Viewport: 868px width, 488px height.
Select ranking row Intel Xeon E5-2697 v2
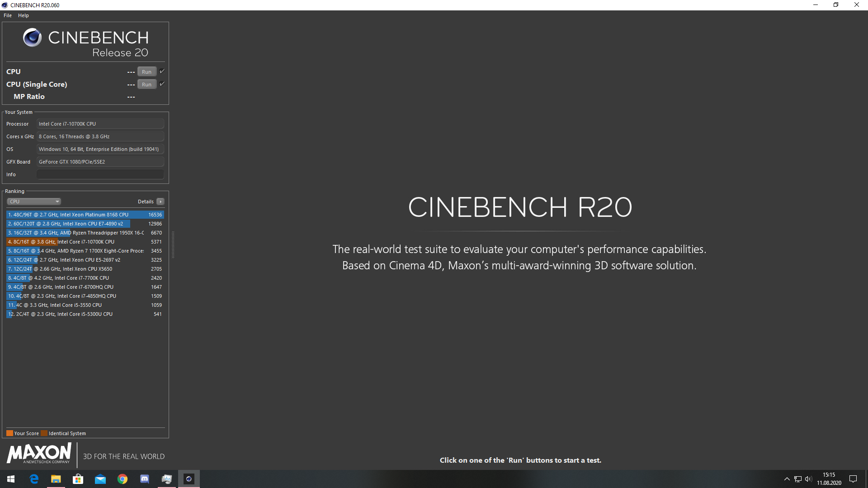click(x=85, y=260)
